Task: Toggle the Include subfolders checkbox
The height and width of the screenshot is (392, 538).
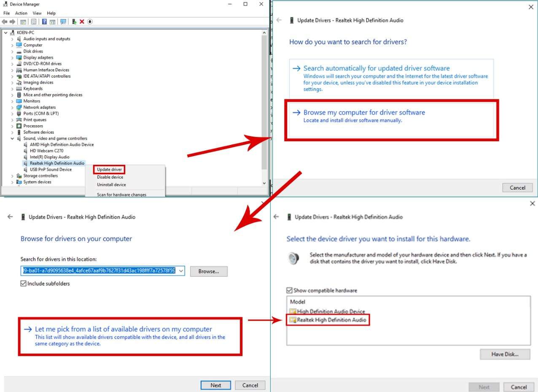Action: point(24,284)
